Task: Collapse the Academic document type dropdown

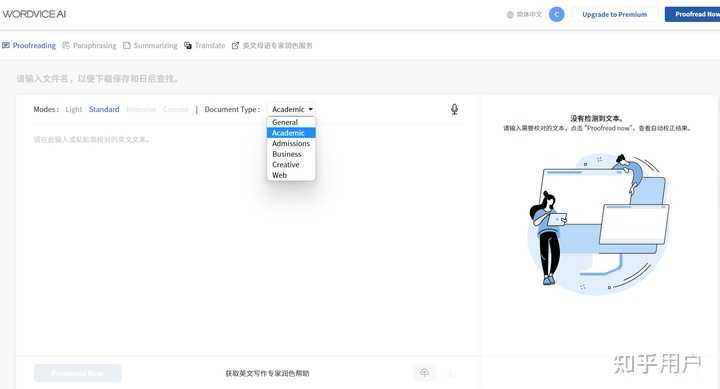Action: click(292, 109)
